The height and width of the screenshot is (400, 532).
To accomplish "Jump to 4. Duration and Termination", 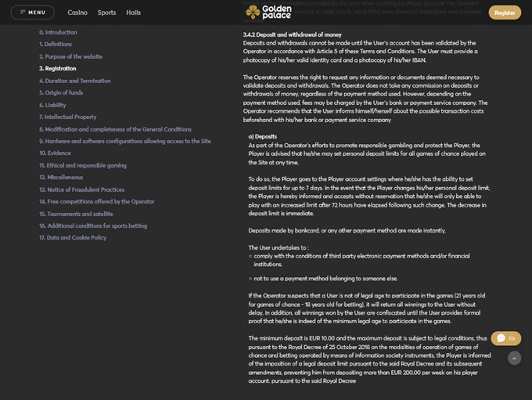I will click(75, 81).
